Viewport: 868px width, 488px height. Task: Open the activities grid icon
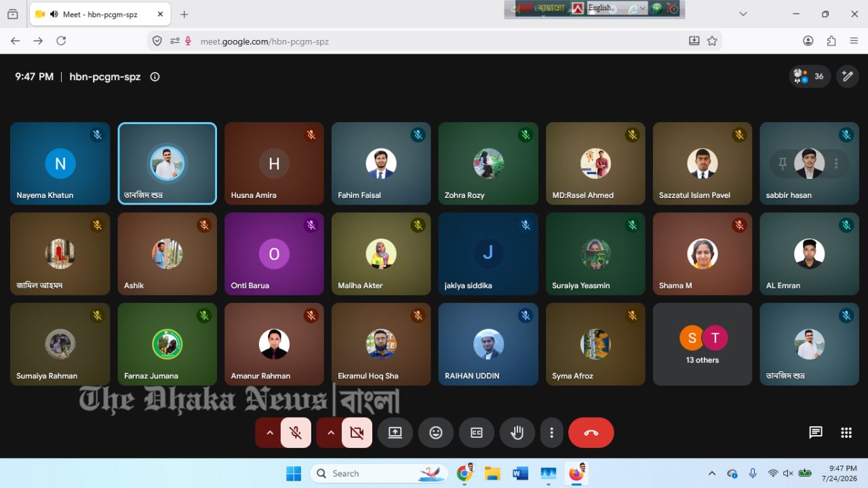click(x=846, y=432)
